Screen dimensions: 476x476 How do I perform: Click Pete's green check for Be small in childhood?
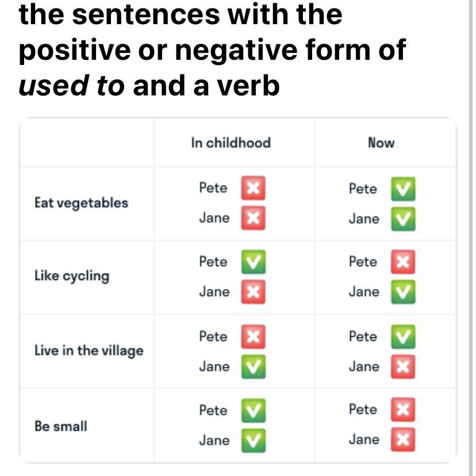tap(253, 410)
